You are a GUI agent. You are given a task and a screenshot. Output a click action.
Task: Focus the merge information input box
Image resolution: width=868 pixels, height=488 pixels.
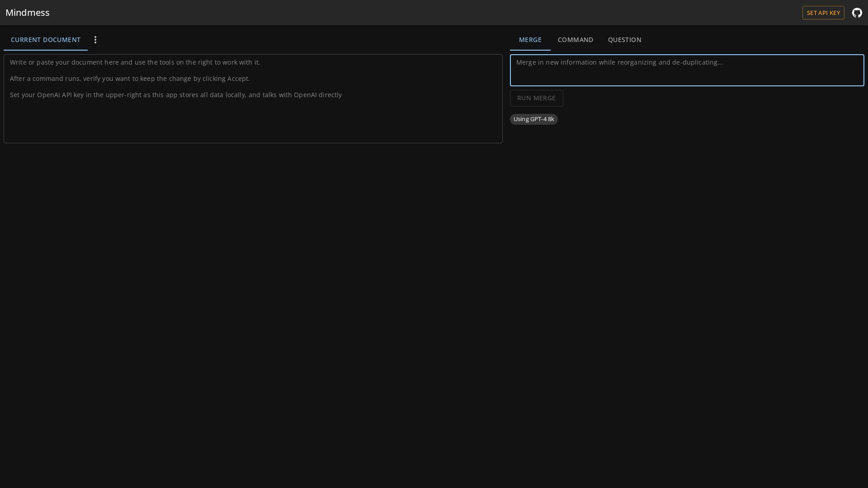(686, 70)
